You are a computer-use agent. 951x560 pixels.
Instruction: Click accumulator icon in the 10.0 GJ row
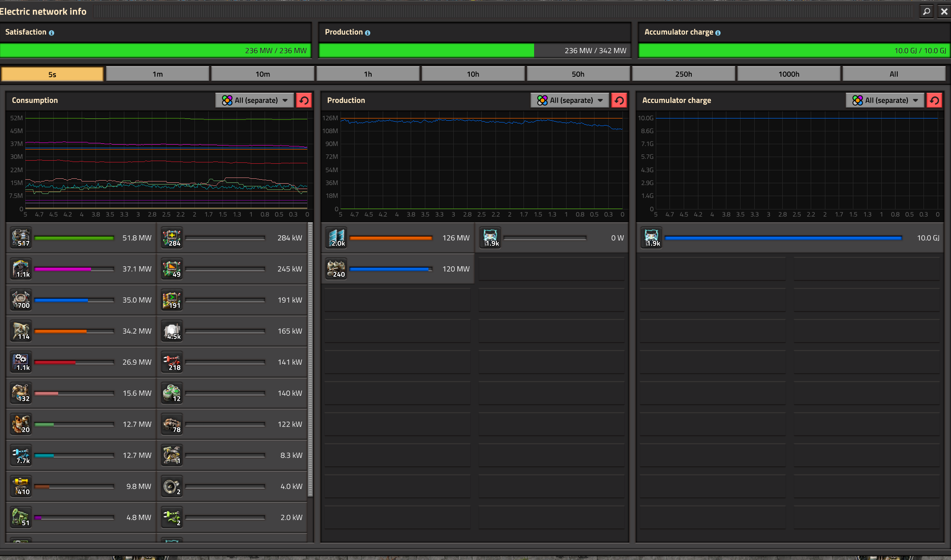tap(651, 238)
